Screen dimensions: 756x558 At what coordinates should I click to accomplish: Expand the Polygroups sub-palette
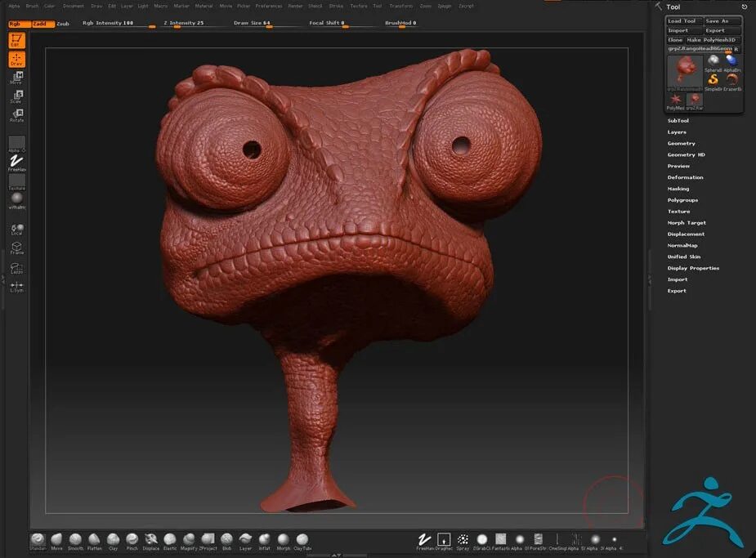pyautogui.click(x=682, y=200)
